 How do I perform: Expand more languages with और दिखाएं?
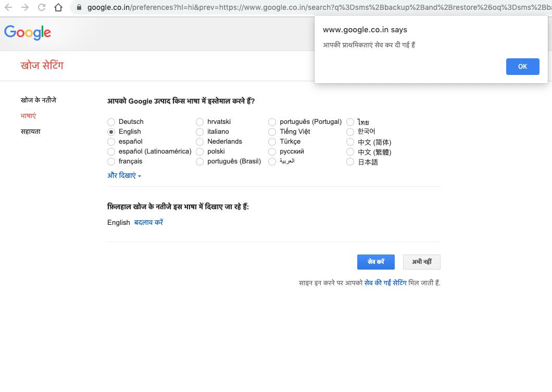(x=124, y=175)
